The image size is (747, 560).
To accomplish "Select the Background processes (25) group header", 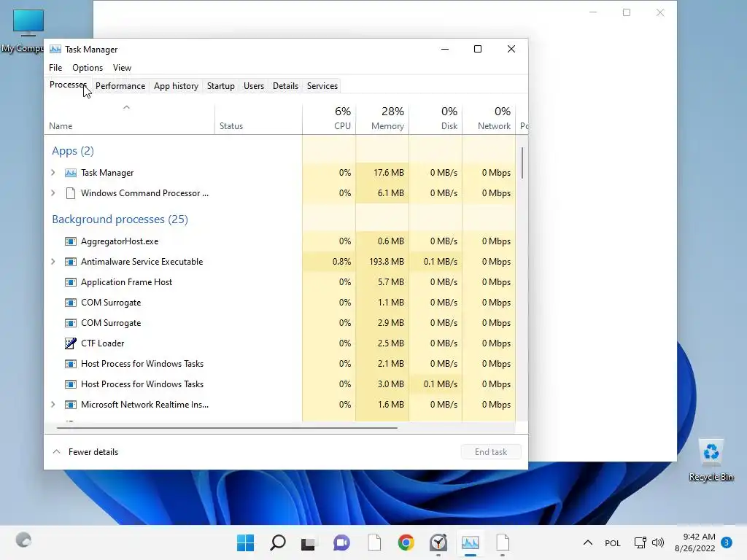I will [120, 219].
